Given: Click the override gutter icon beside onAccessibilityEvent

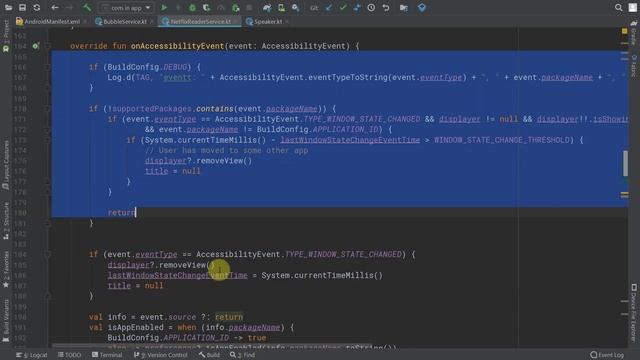Looking at the screenshot, I should point(36,46).
